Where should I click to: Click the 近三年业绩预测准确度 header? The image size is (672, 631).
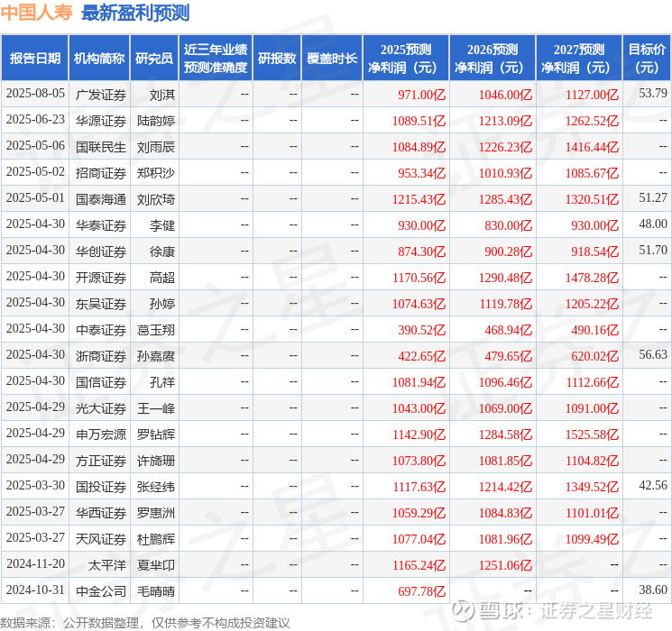216,59
